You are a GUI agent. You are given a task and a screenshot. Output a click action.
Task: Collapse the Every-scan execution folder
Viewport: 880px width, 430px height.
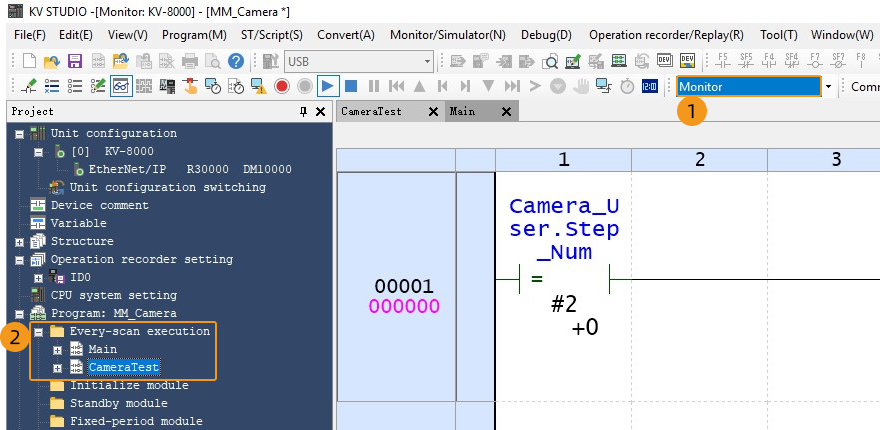(x=39, y=331)
